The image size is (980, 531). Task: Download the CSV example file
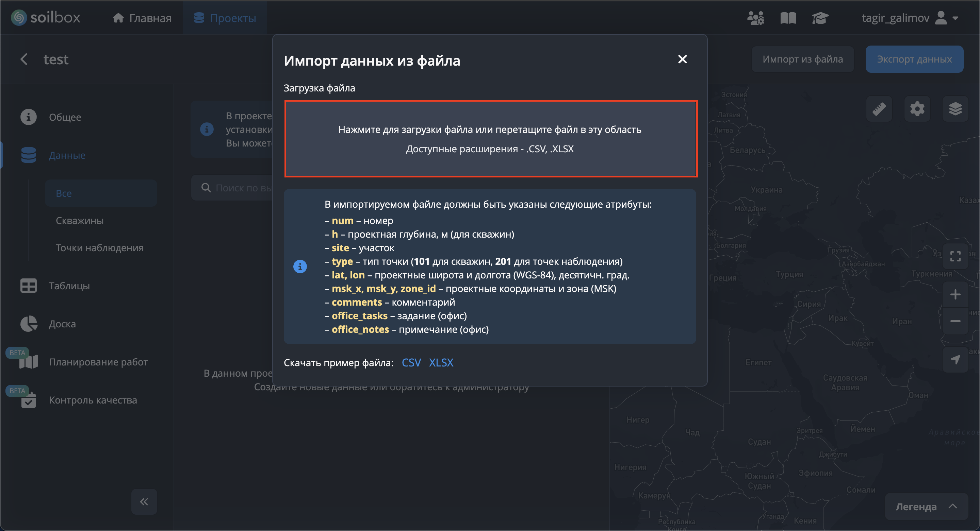coord(411,363)
